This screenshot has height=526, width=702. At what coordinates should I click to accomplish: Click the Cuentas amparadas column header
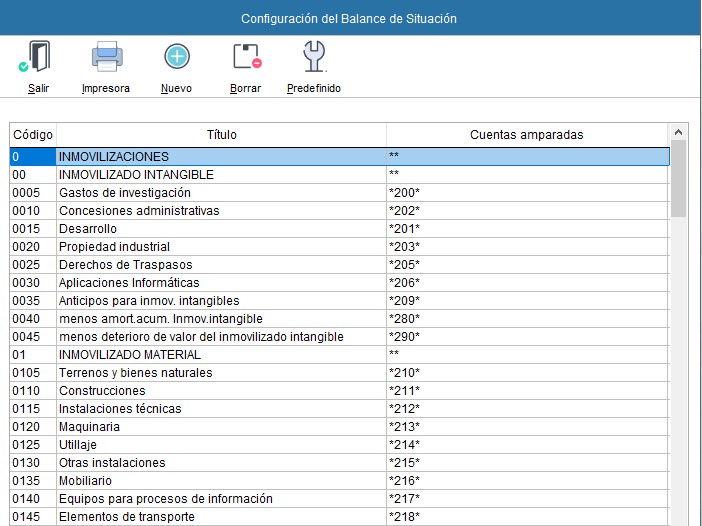point(526,134)
